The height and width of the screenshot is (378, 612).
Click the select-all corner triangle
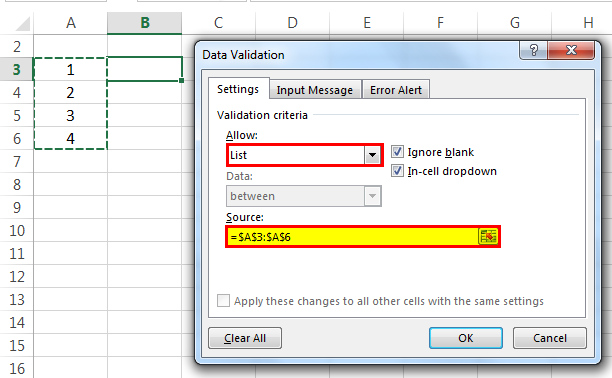click(23, 24)
